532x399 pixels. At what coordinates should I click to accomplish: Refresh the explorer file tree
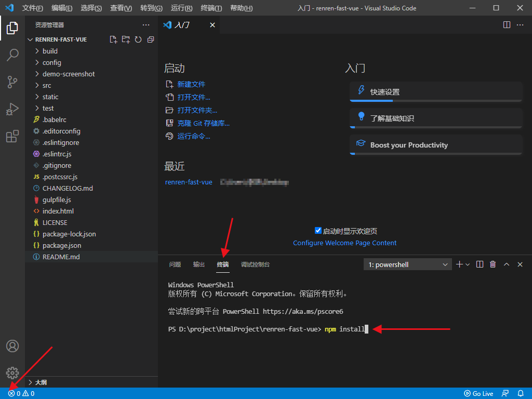tap(138, 39)
